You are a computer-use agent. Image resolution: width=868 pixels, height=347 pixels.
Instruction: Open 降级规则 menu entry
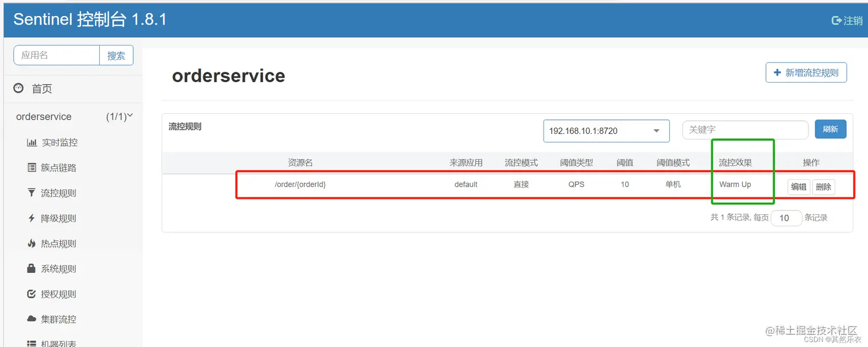pyautogui.click(x=59, y=218)
